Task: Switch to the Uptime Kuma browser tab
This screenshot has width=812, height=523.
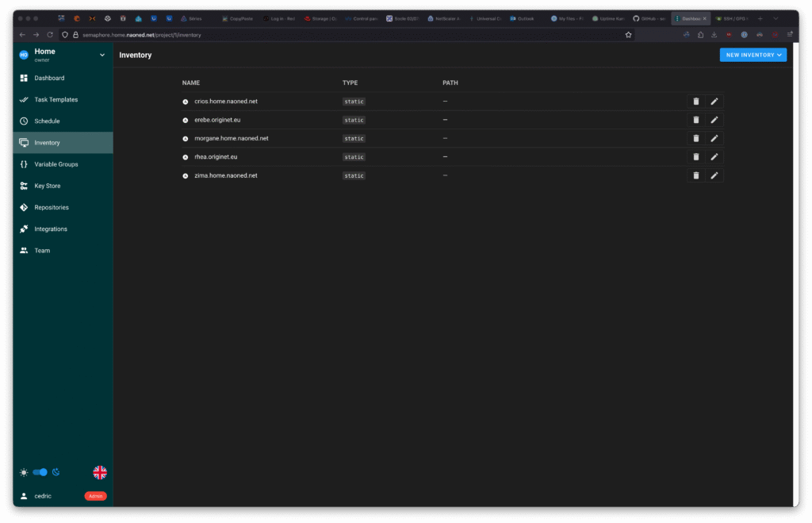Action: (x=608, y=18)
